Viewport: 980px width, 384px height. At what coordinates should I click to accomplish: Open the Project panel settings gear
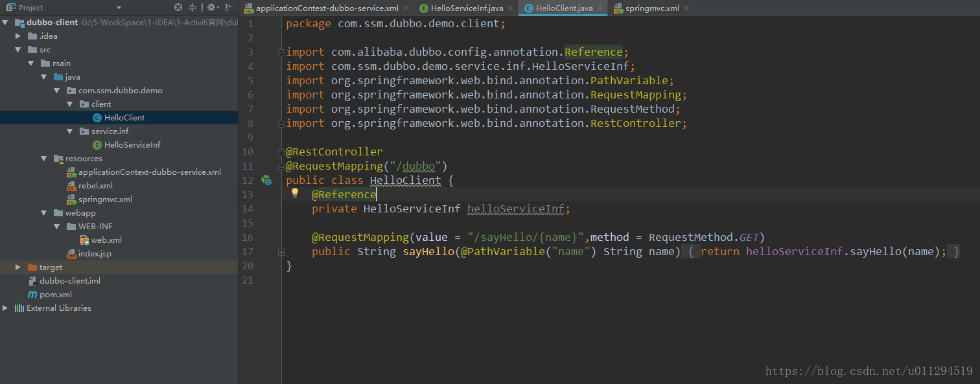coord(213,8)
